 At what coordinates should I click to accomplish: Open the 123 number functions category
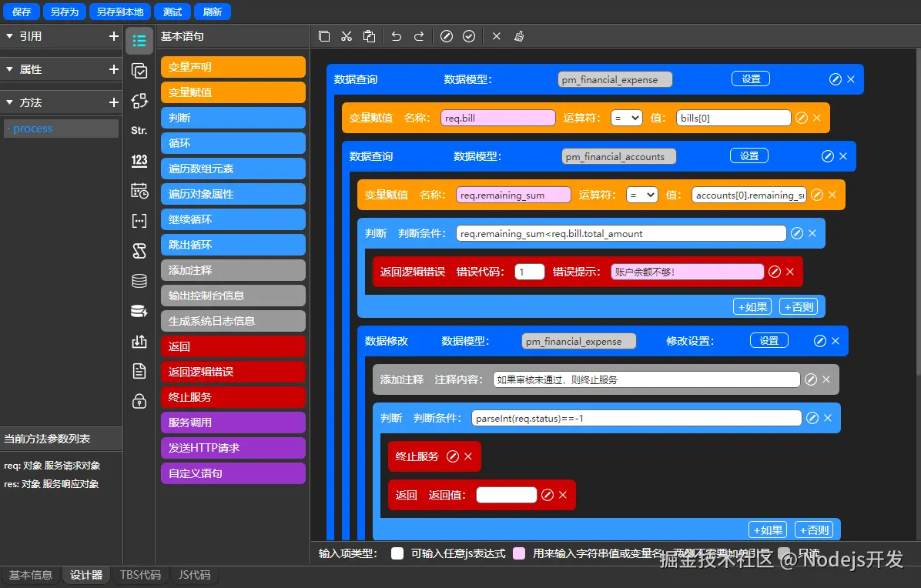coord(139,160)
